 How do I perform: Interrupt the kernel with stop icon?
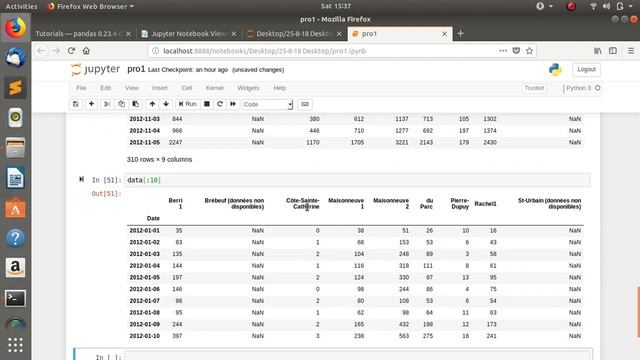click(207, 104)
